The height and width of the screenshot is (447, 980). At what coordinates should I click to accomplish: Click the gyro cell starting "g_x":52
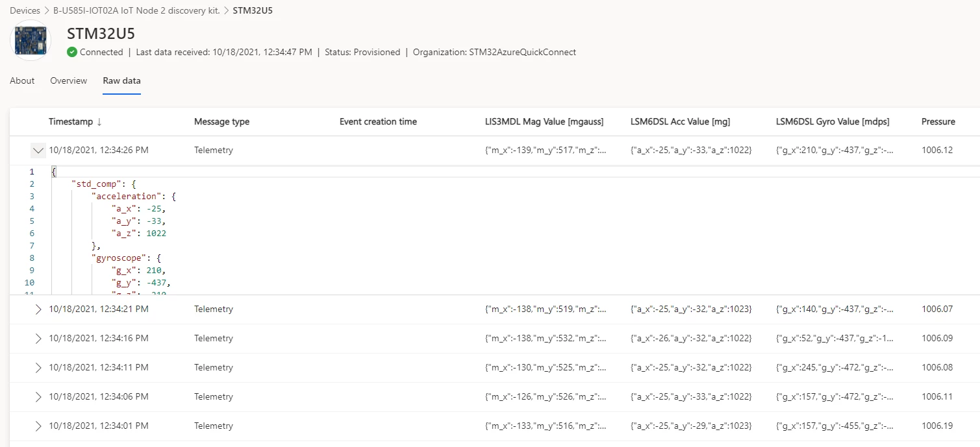point(835,339)
